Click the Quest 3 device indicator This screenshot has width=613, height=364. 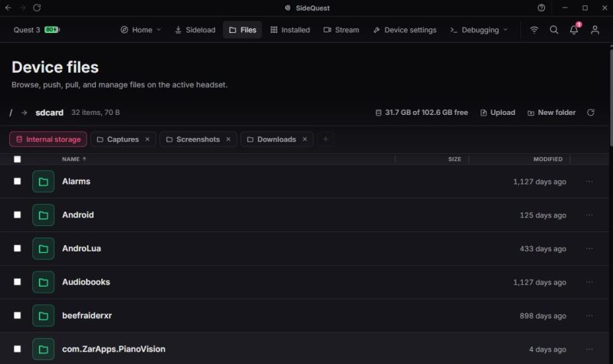pos(37,30)
